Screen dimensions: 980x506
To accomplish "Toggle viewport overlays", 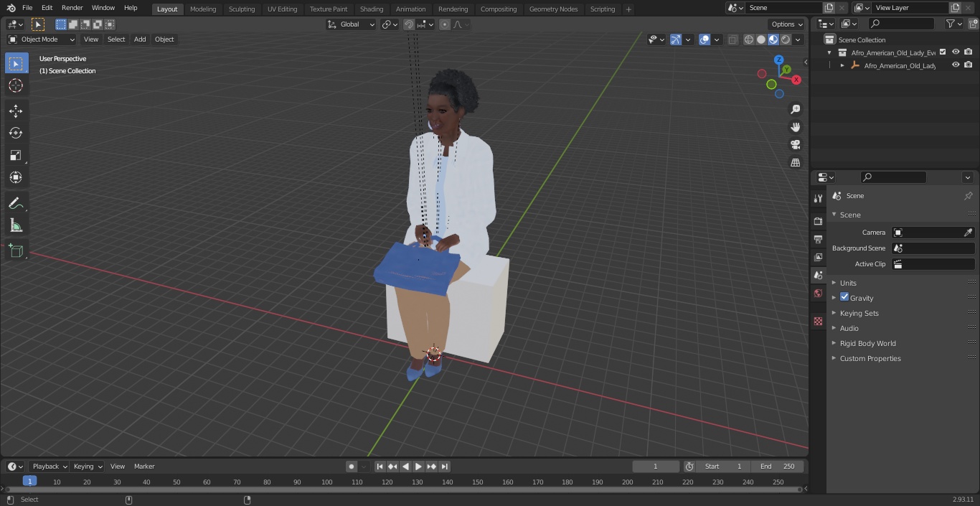I will coord(705,39).
